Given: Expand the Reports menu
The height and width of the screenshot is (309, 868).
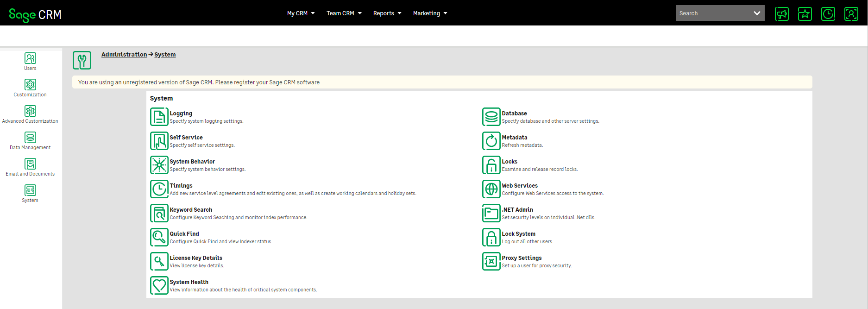Looking at the screenshot, I should [387, 13].
